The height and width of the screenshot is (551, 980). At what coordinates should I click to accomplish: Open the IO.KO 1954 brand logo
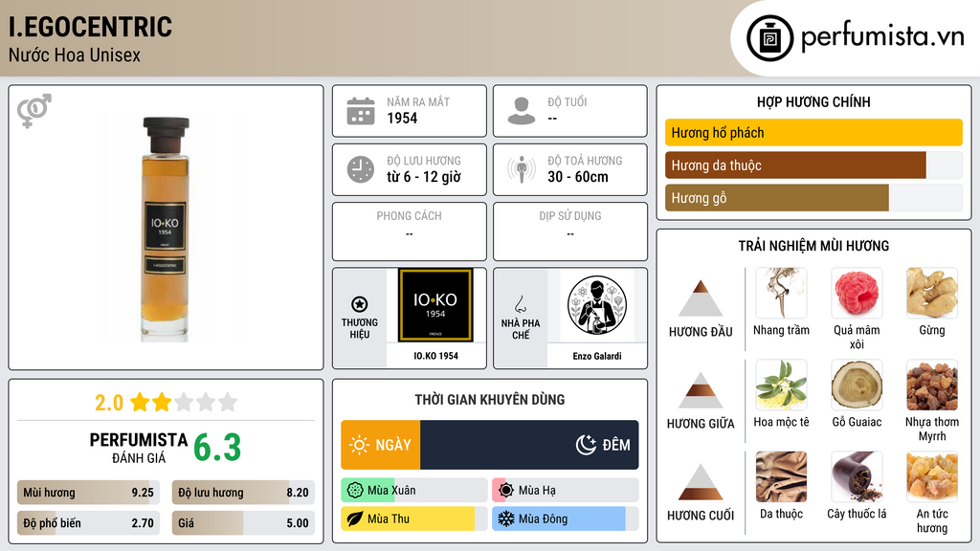(435, 305)
